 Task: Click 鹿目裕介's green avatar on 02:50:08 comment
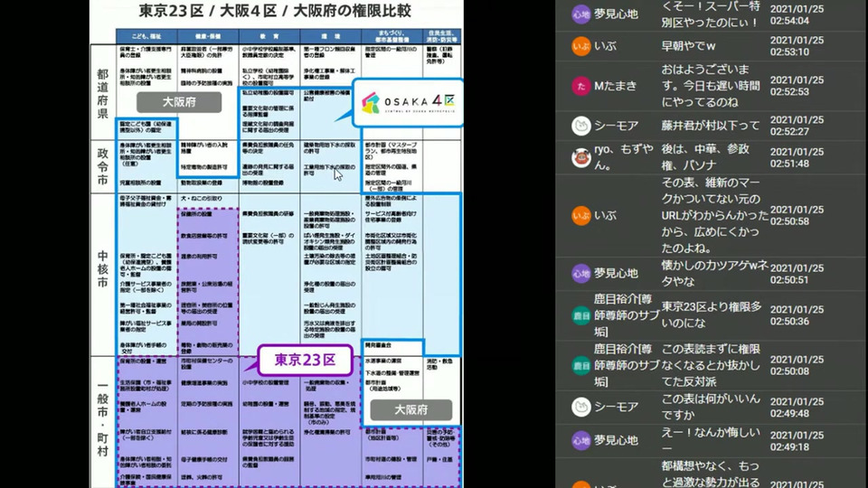580,365
